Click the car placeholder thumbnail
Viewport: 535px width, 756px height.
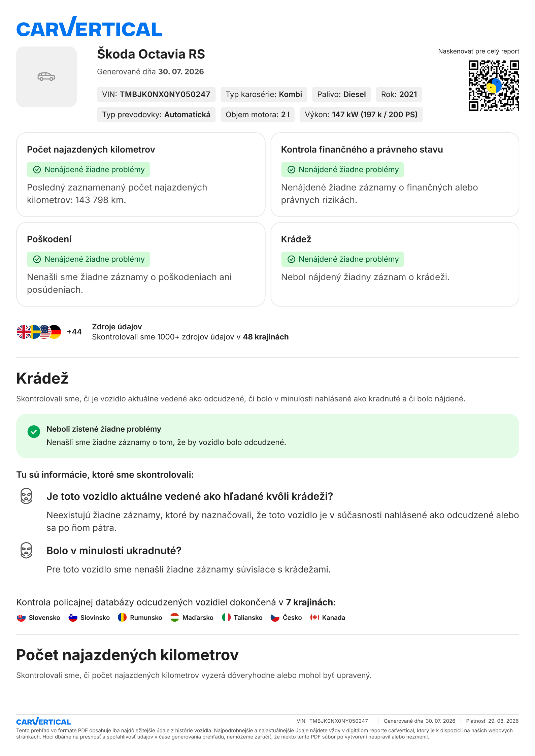point(46,77)
